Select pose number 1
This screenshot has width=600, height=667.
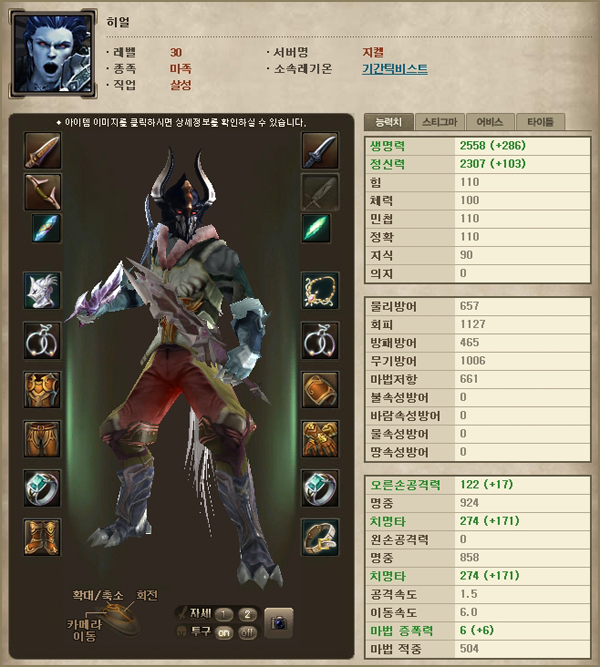[224, 614]
